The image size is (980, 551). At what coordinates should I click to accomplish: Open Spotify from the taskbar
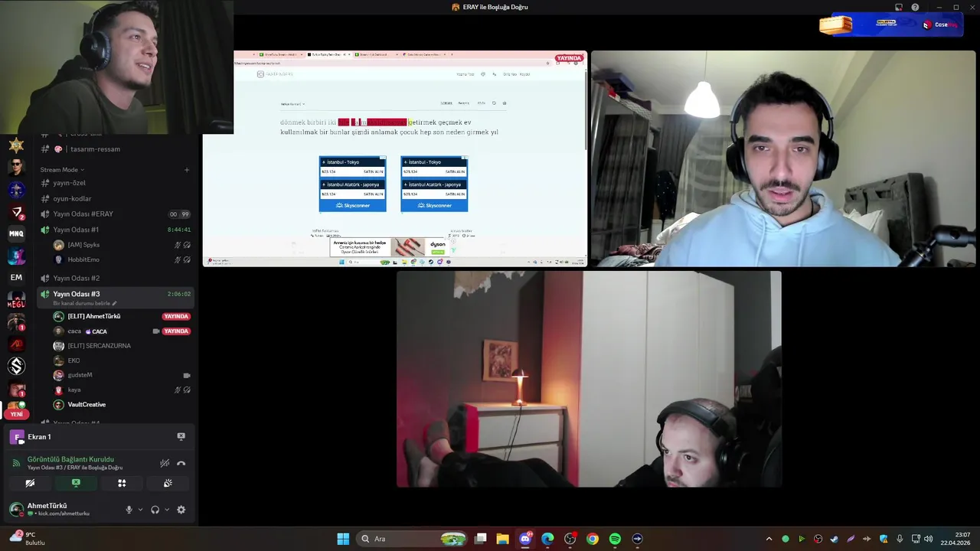(615, 539)
